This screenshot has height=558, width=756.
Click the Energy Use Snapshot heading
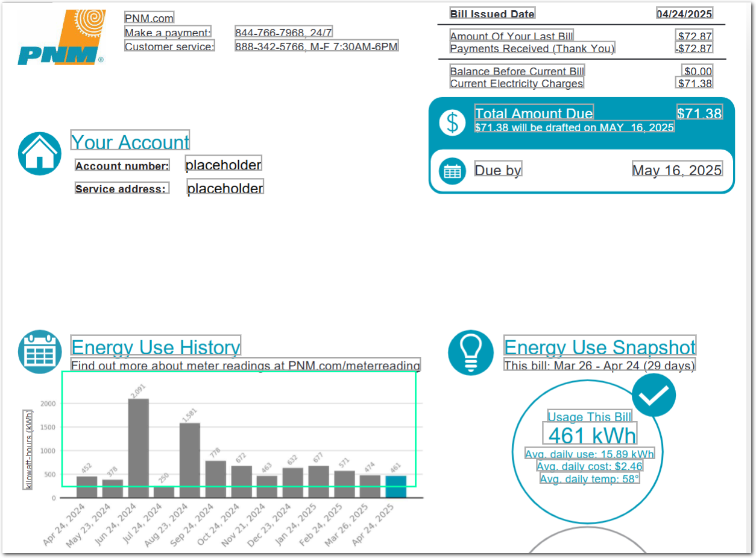pyautogui.click(x=600, y=346)
